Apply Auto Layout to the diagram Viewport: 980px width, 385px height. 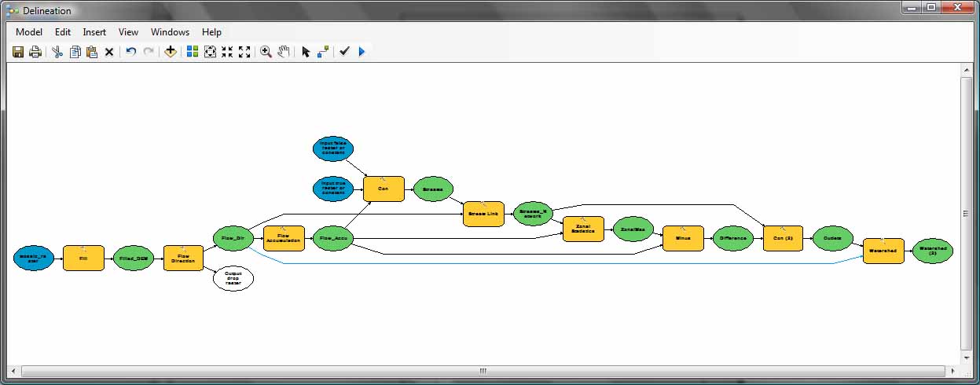click(x=192, y=52)
